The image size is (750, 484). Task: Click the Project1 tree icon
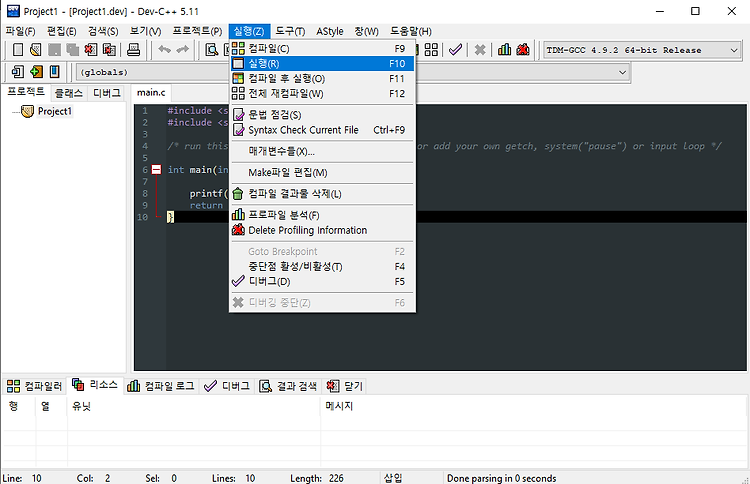(x=28, y=111)
